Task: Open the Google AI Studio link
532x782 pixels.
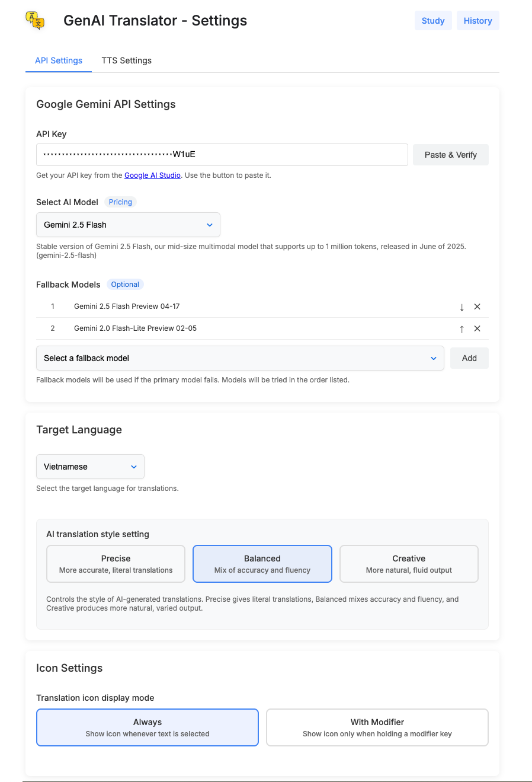Action: (x=152, y=175)
